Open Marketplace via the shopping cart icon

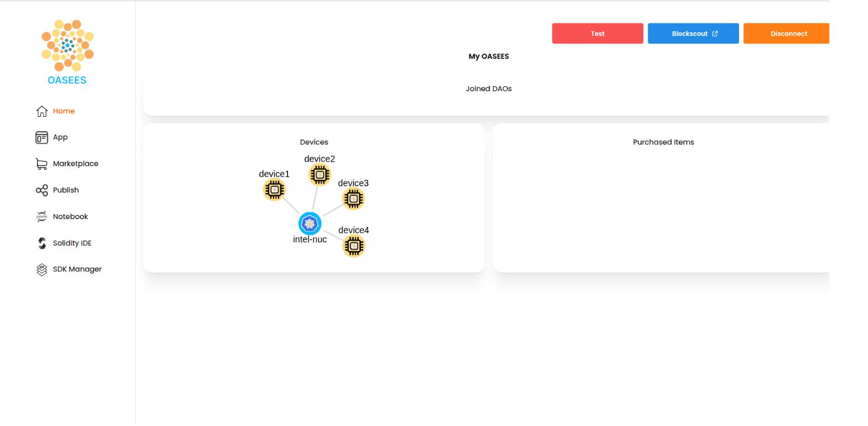[42, 164]
